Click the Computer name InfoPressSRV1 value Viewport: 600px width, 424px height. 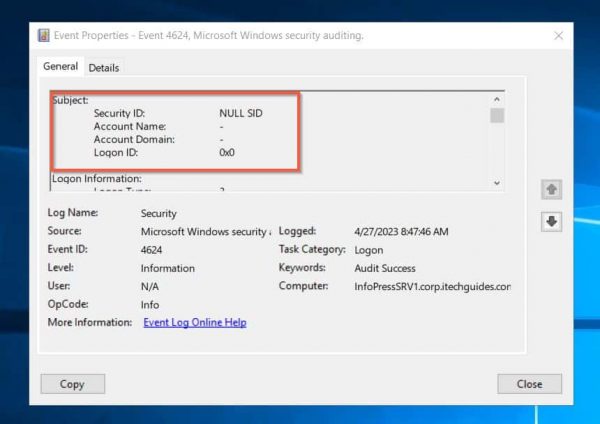(432, 287)
